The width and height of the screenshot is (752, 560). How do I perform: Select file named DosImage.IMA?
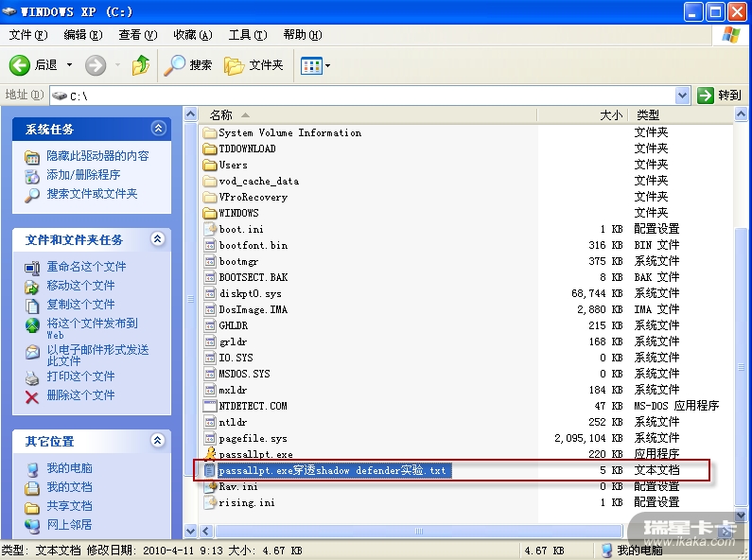tap(254, 309)
